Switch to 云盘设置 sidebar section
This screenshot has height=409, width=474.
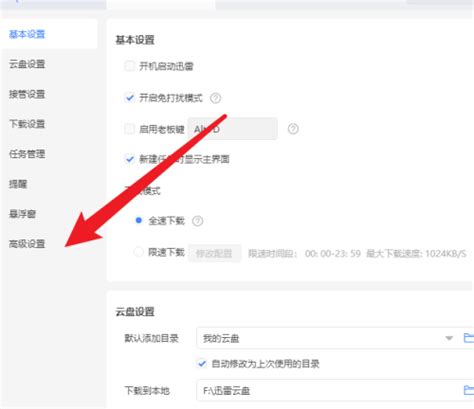[x=27, y=64]
